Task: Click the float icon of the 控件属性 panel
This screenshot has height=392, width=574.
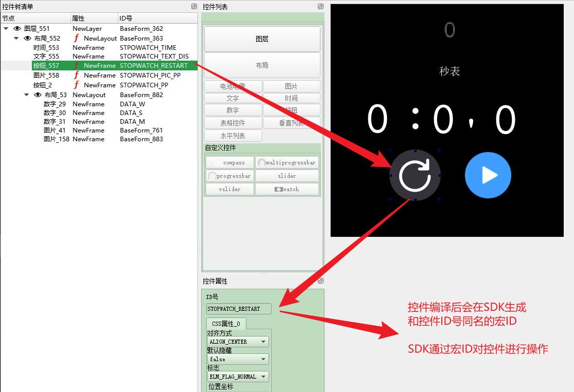Action: click(320, 281)
